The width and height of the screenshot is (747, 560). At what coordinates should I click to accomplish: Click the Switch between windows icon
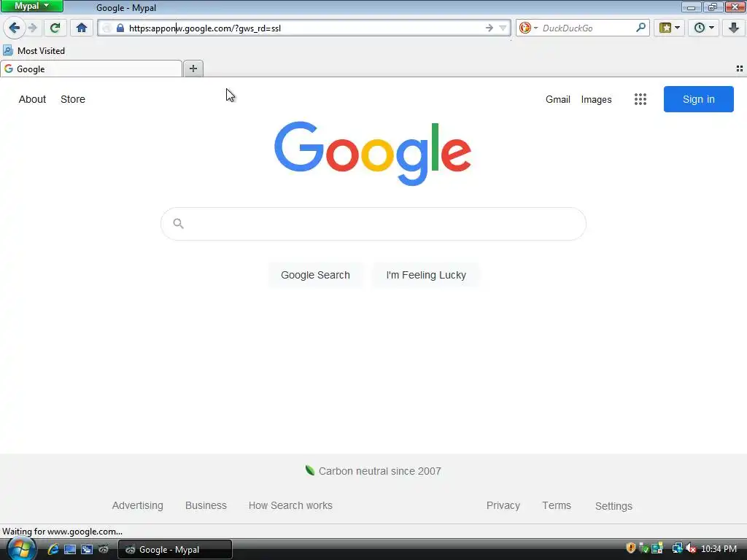coord(87,549)
